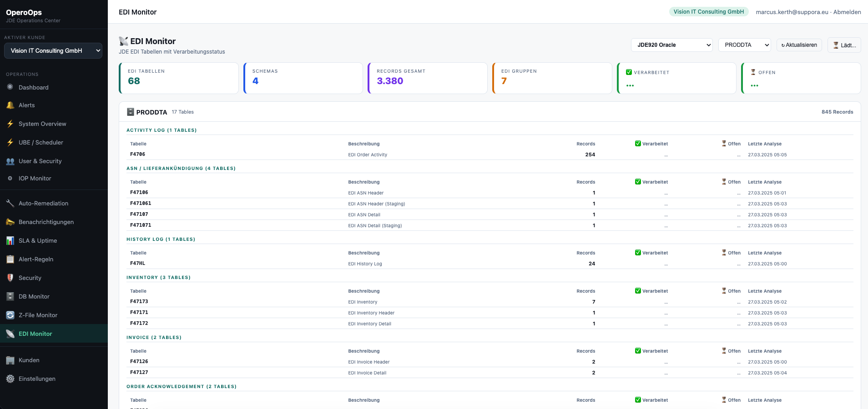868x409 pixels.
Task: Open System Overview via lightning icon
Action: (x=10, y=124)
